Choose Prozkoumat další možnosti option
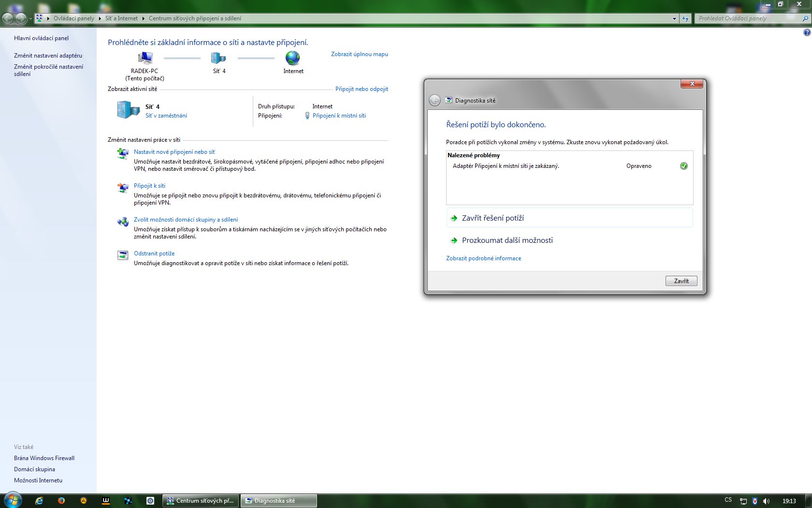The height and width of the screenshot is (508, 812). pyautogui.click(x=569, y=240)
